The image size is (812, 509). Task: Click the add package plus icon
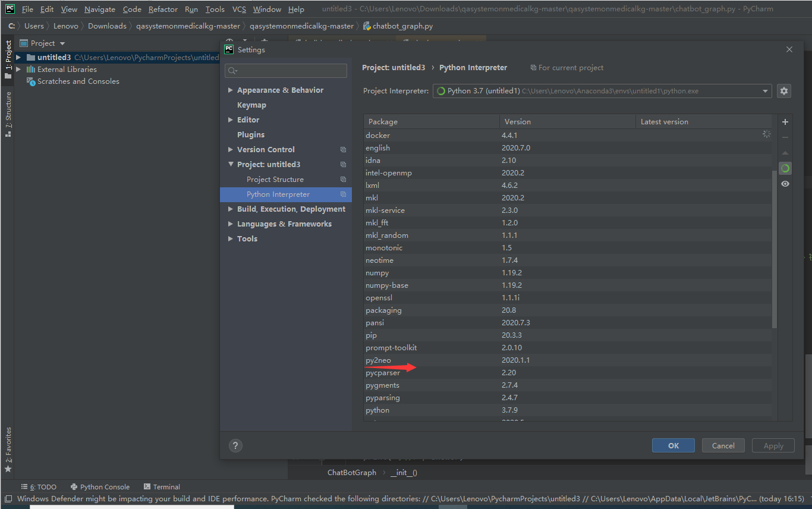coord(785,122)
